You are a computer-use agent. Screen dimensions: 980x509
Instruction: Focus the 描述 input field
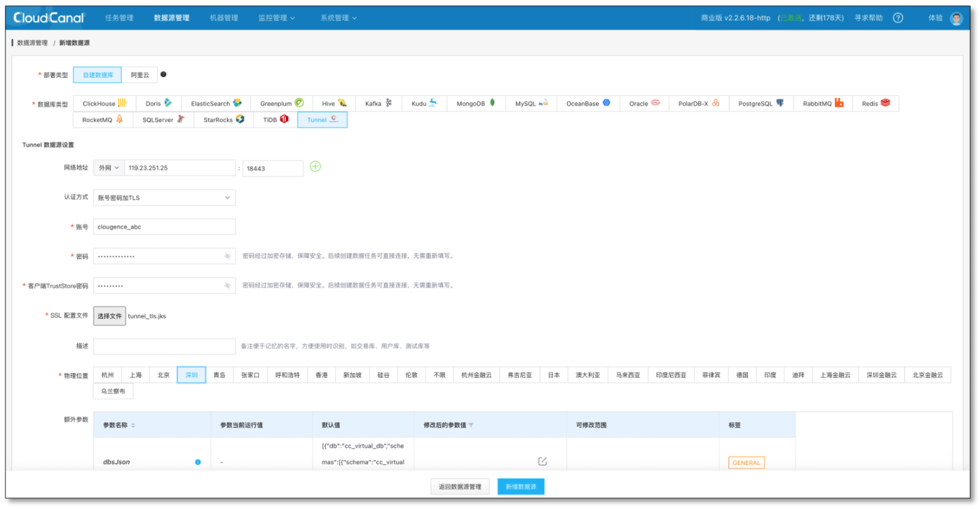click(164, 346)
